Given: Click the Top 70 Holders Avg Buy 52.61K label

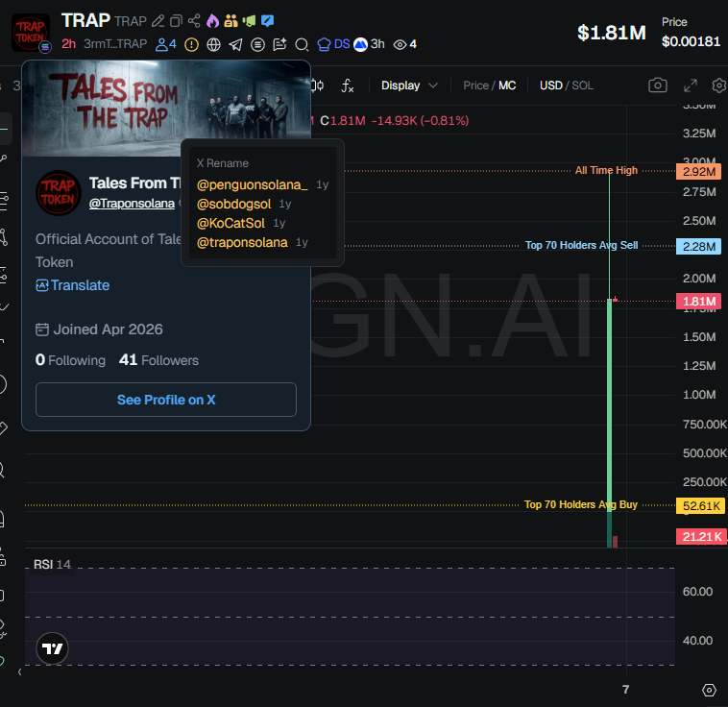Looking at the screenshot, I should 700,506.
